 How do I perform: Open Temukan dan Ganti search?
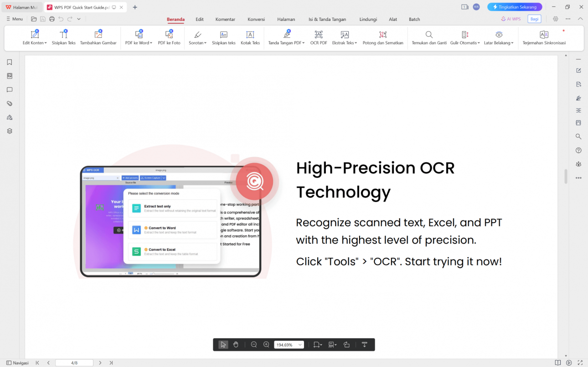(429, 38)
